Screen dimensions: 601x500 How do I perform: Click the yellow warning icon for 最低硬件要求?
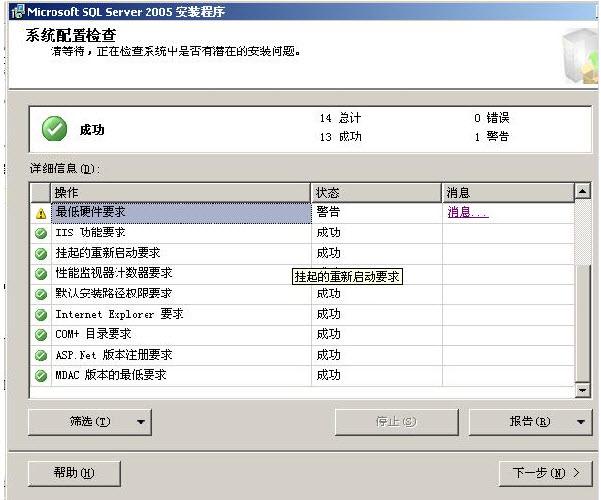pyautogui.click(x=41, y=214)
